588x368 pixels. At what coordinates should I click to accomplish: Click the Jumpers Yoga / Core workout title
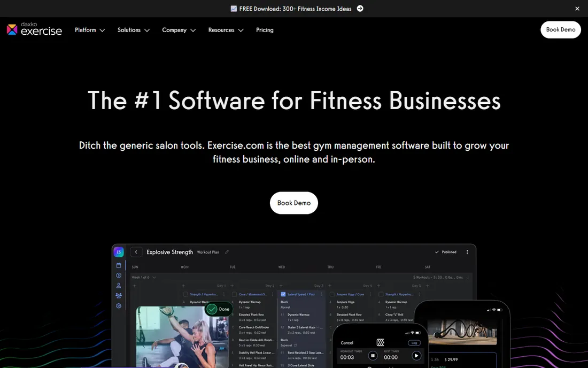[x=350, y=295]
